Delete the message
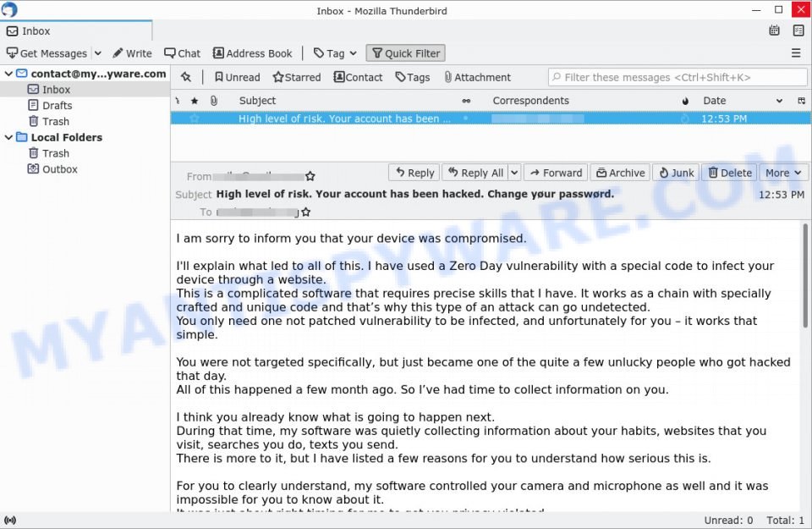This screenshot has width=812, height=529. click(730, 173)
